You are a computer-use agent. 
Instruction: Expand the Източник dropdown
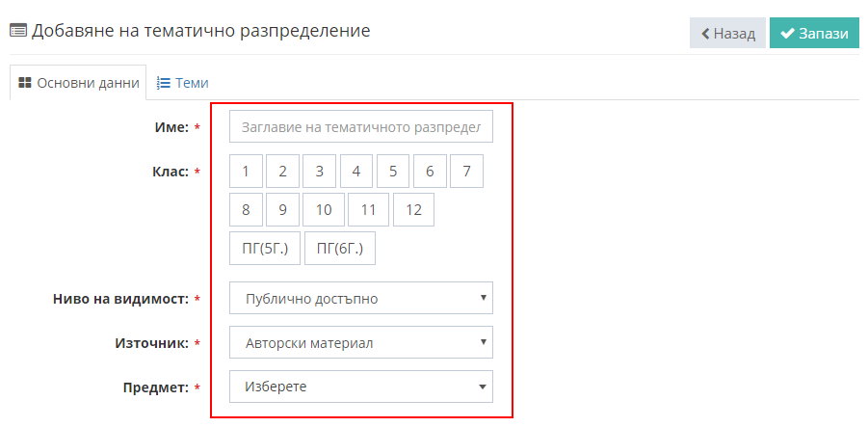(361, 342)
